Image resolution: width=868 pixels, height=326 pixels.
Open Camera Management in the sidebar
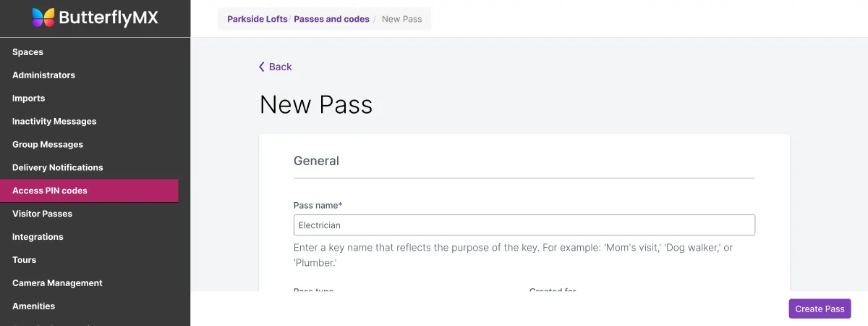tap(57, 283)
